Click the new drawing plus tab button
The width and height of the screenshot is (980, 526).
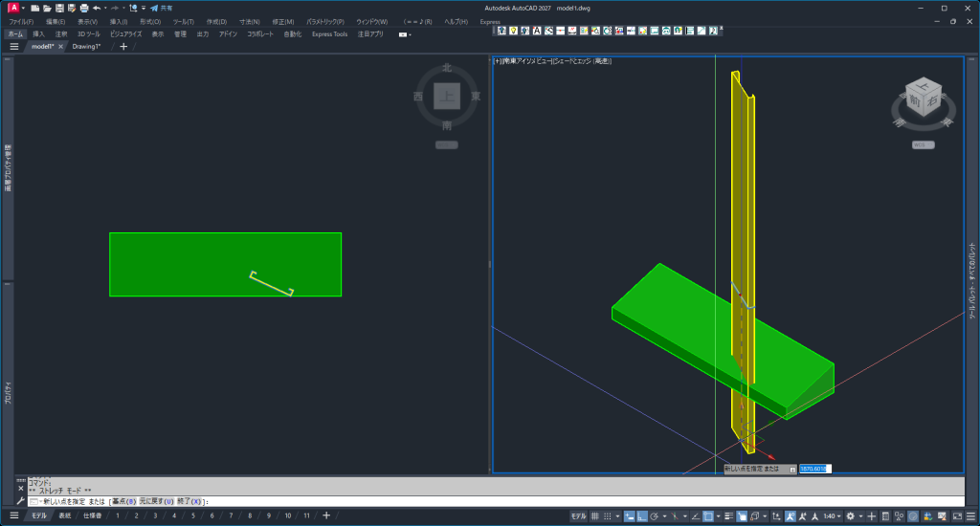pos(122,46)
